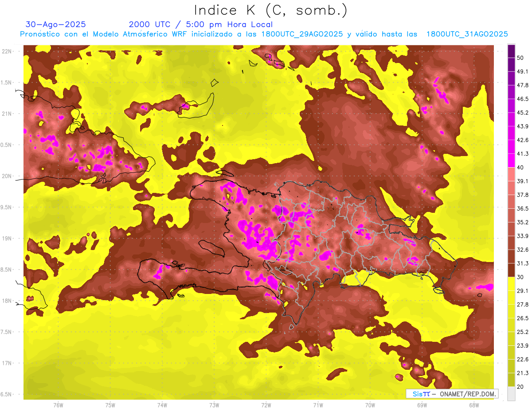Click the colorbar value 25.2
This screenshot has height=411, width=532.
tap(522, 332)
